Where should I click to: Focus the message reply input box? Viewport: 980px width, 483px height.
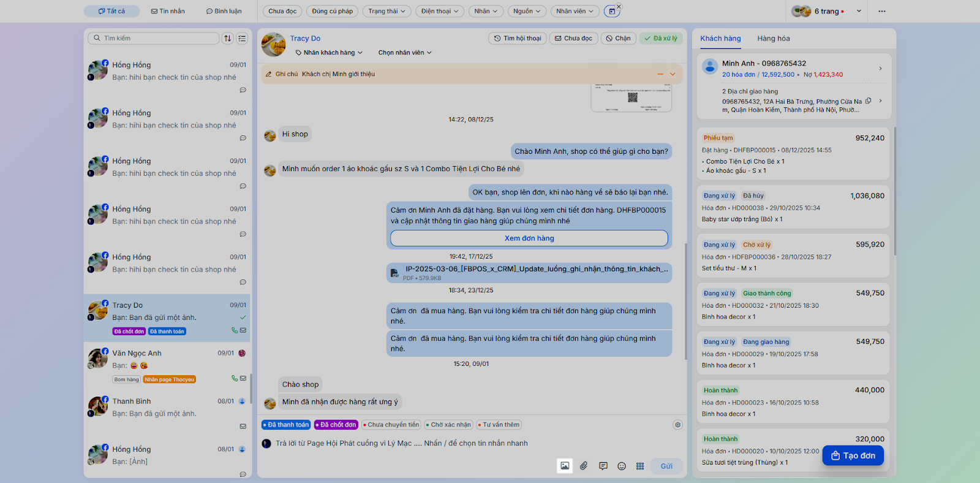coord(472,443)
